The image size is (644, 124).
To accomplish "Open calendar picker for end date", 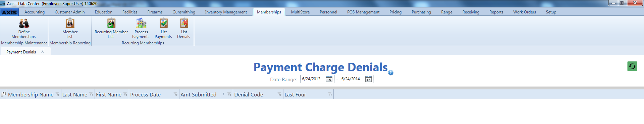I will (x=369, y=79).
